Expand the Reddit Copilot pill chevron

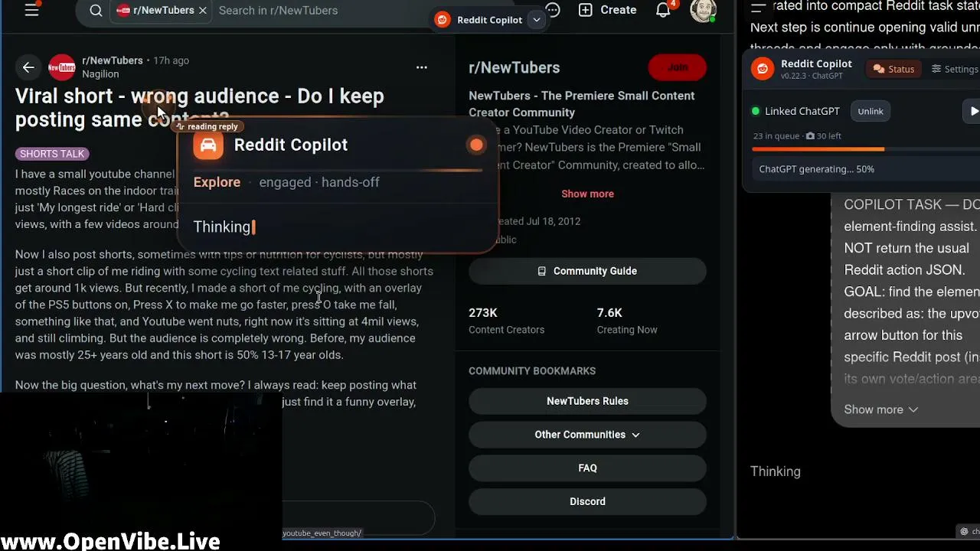(x=537, y=20)
